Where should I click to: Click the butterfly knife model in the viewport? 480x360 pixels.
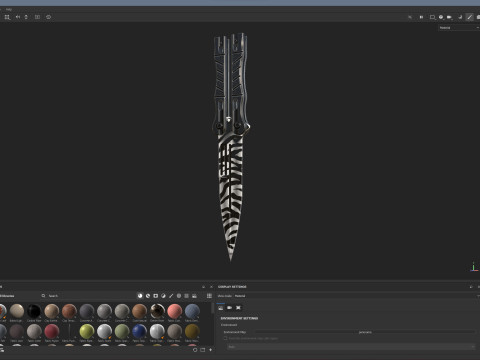tap(231, 147)
